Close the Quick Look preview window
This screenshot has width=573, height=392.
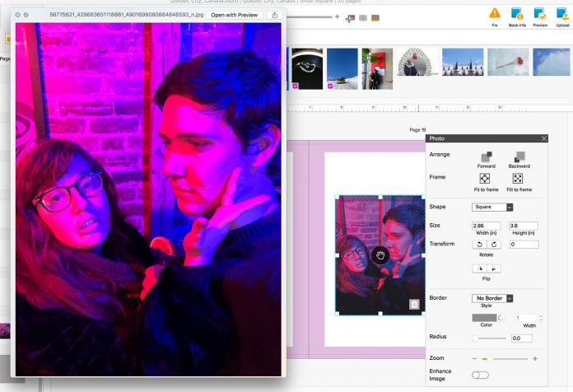(x=17, y=15)
